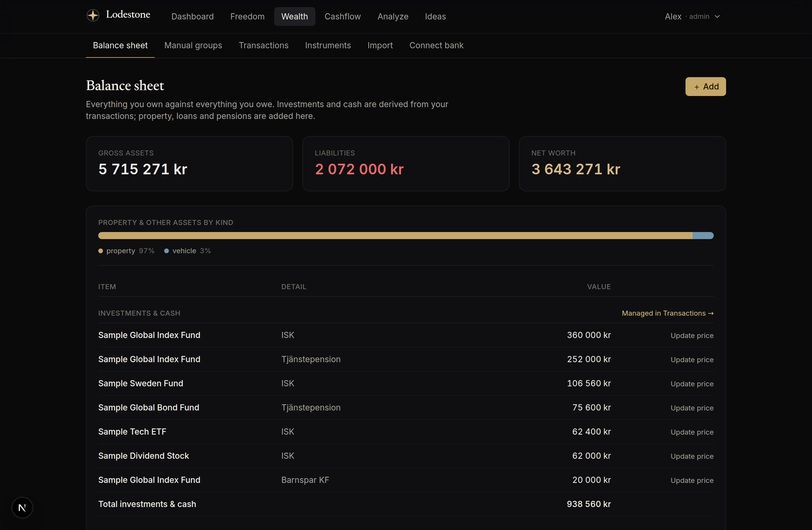Go to the Dashboard nav item

pos(192,16)
